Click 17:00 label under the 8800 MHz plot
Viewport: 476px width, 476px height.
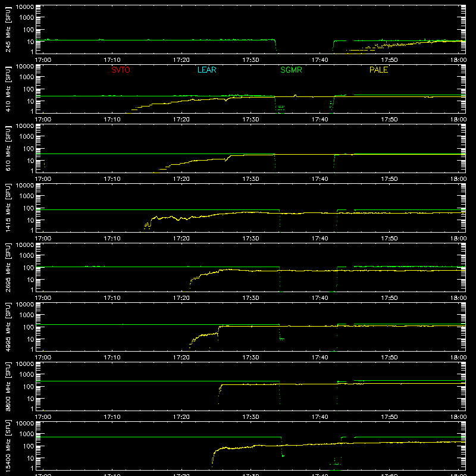[43, 417]
